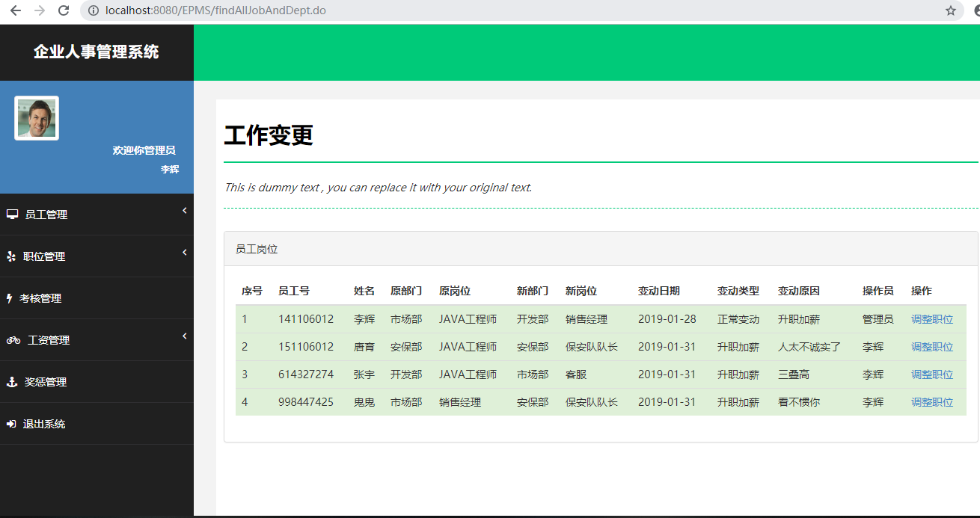The width and height of the screenshot is (980, 518).
Task: Click the 新岗位 column header
Action: pyautogui.click(x=581, y=291)
